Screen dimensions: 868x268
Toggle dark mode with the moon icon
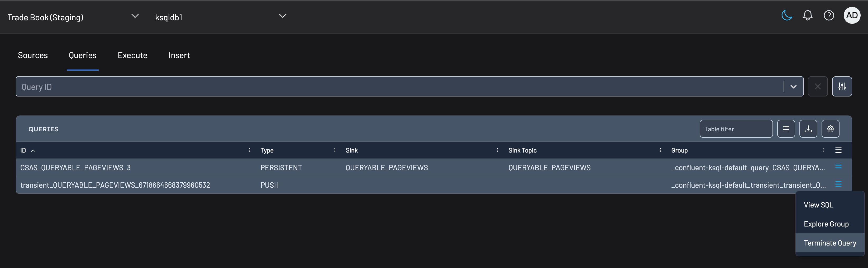click(x=786, y=15)
